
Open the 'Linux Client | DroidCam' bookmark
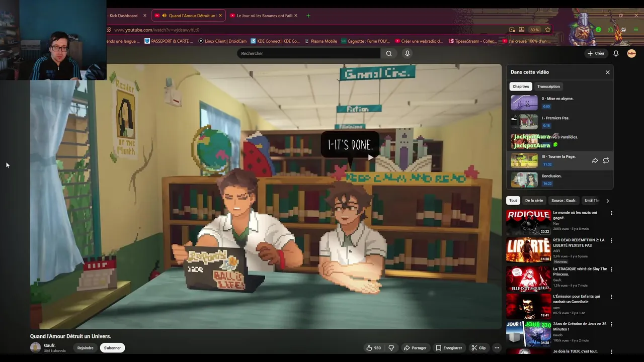point(222,41)
